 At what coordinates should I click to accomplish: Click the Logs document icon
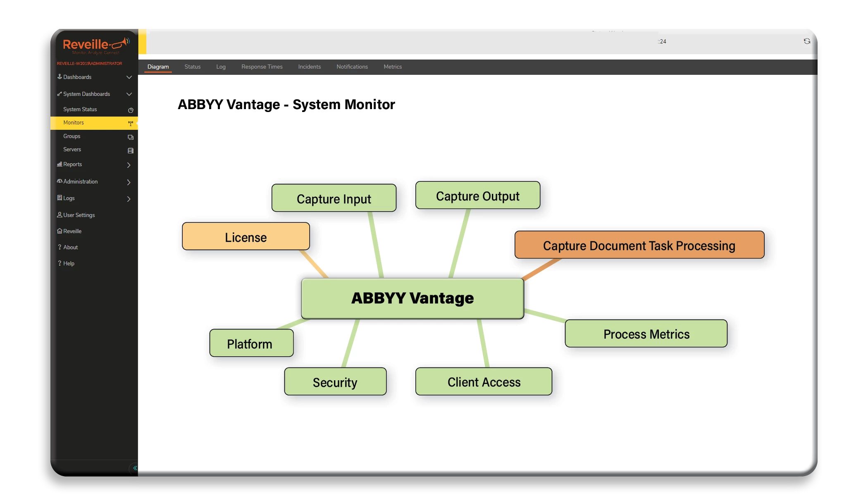pos(60,198)
